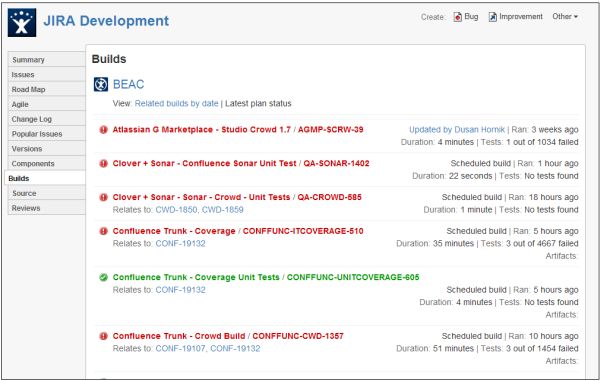Click the '1 out of 1034 failed' test result
The width and height of the screenshot is (600, 381).
click(x=542, y=142)
